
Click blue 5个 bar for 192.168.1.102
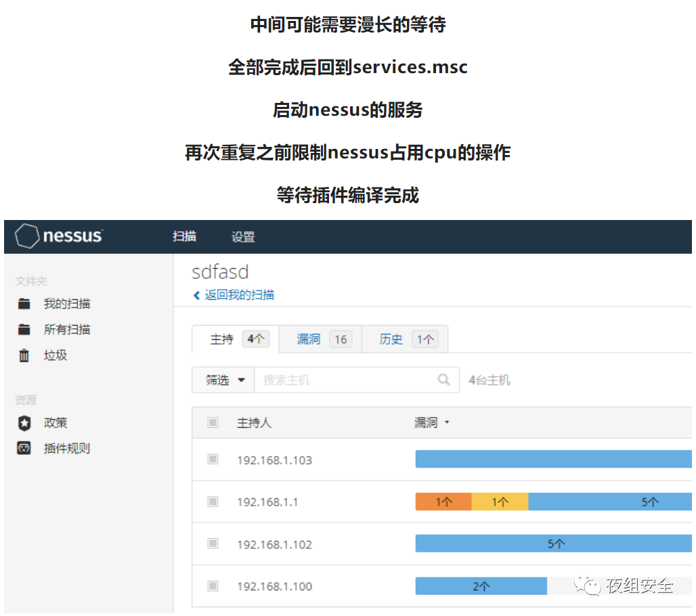[x=554, y=543]
